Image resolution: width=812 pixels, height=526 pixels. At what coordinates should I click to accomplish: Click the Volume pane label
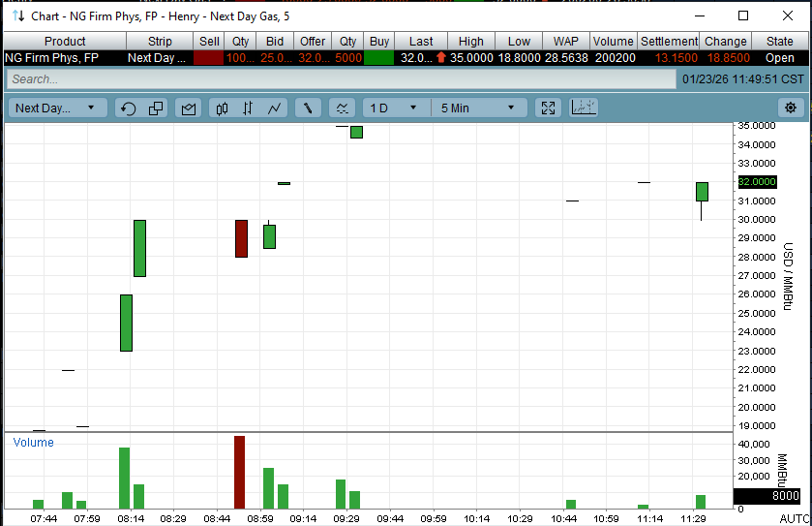(33, 442)
